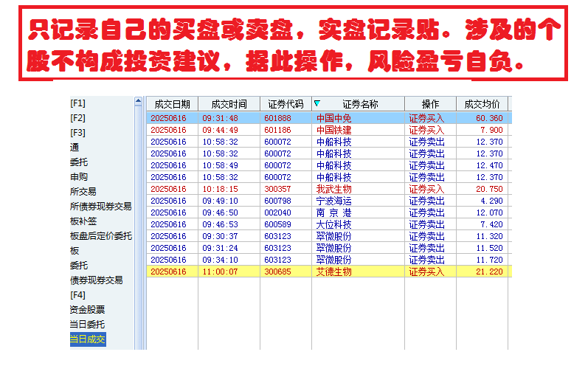Screen dimensions: 588x380
Task: Select the 南京港 row name
Action: click(333, 213)
